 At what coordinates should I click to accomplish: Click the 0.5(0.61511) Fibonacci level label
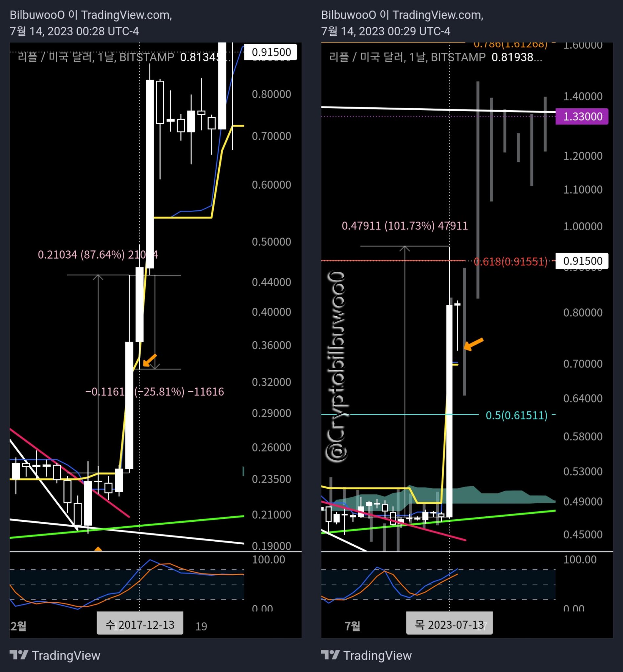(516, 415)
